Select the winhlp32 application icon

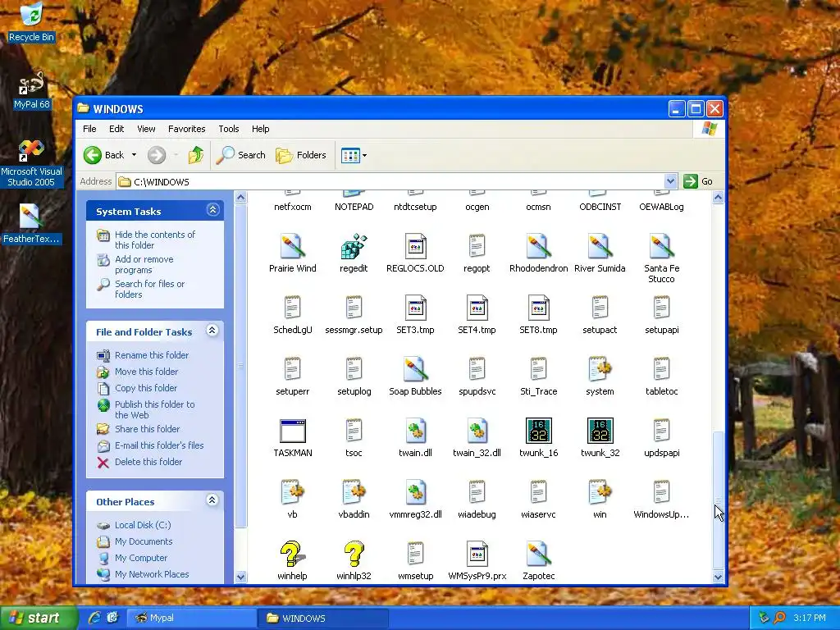click(354, 554)
